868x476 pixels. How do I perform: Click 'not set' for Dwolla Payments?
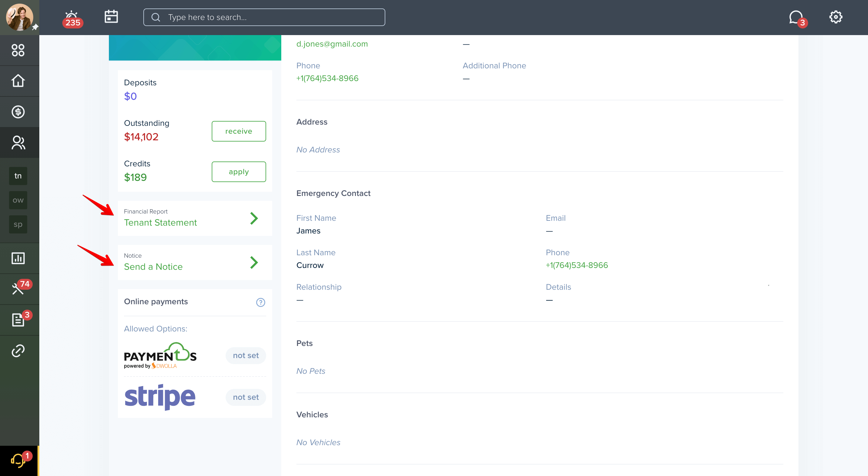pos(246,355)
